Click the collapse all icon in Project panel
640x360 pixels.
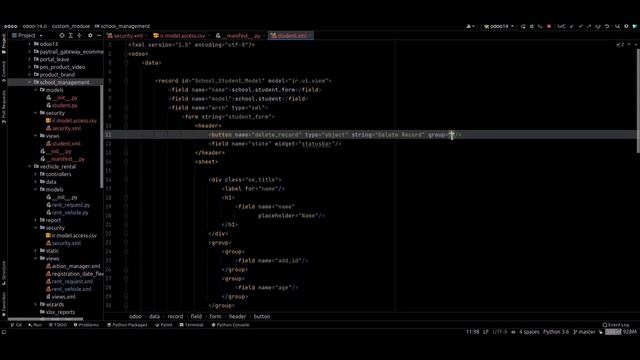[x=80, y=36]
